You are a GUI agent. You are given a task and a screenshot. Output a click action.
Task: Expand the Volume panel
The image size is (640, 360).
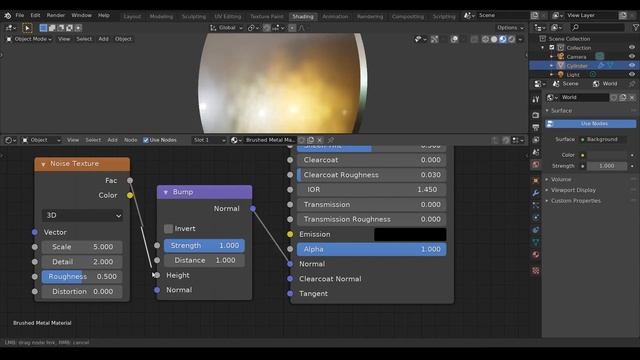[561, 179]
